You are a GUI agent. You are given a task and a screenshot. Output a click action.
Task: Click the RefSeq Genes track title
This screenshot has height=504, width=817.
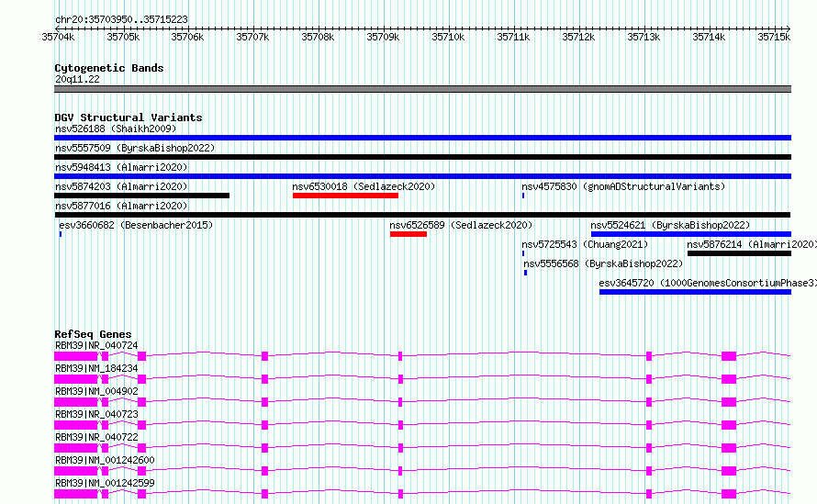(93, 334)
